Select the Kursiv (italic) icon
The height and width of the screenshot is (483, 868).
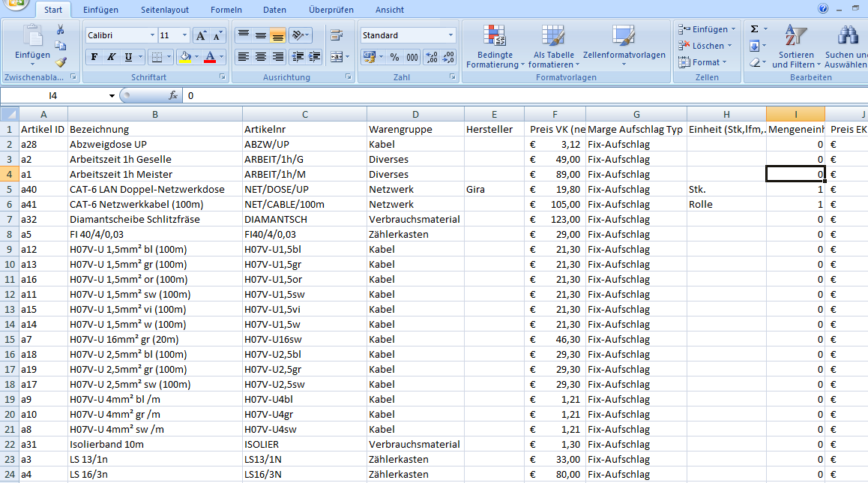(112, 56)
